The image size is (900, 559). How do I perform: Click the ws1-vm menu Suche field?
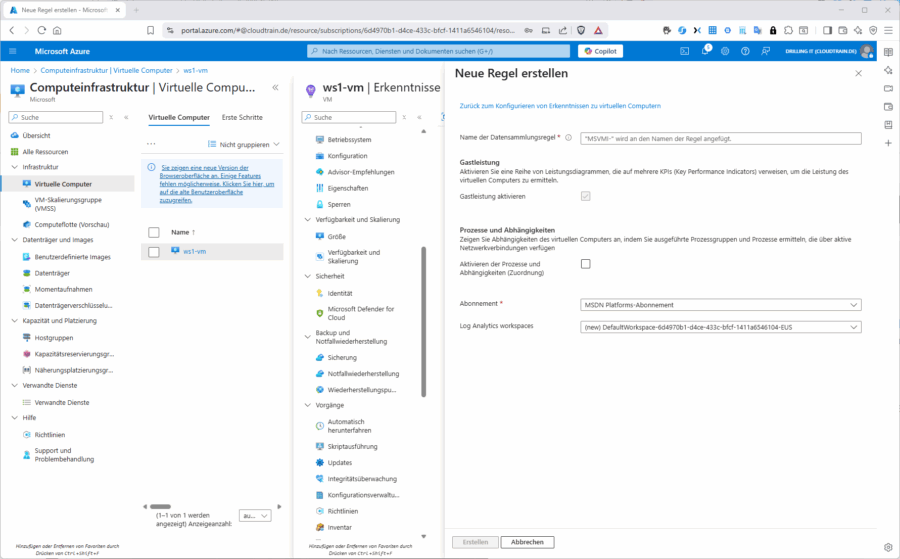click(349, 117)
